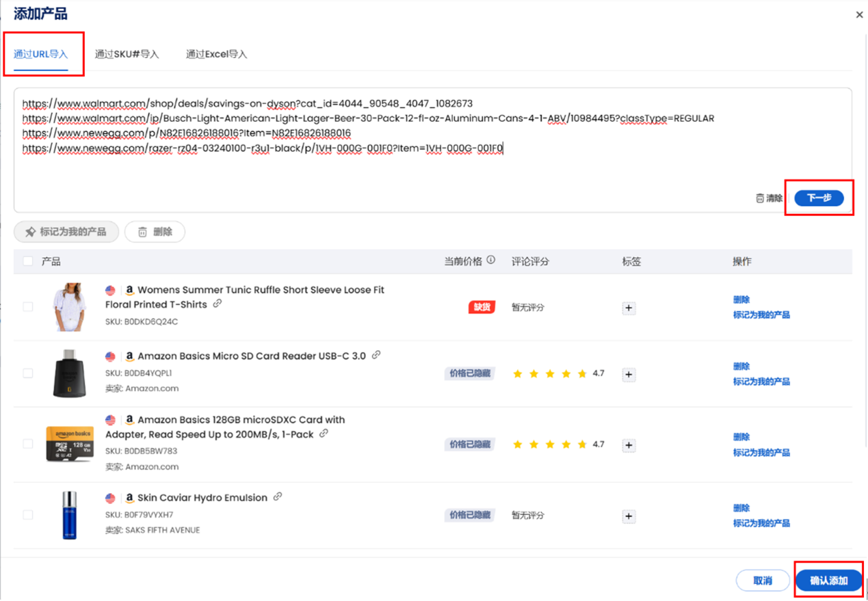Click US flag icon in Micro SD Card Reader row
The image size is (868, 601).
pos(110,356)
